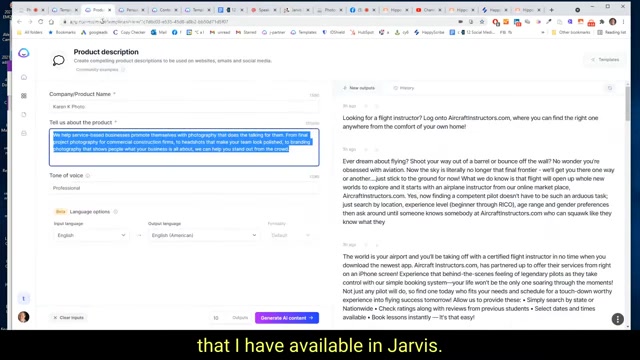
Task: Click the Tone of voice input field
Action: tap(184, 188)
